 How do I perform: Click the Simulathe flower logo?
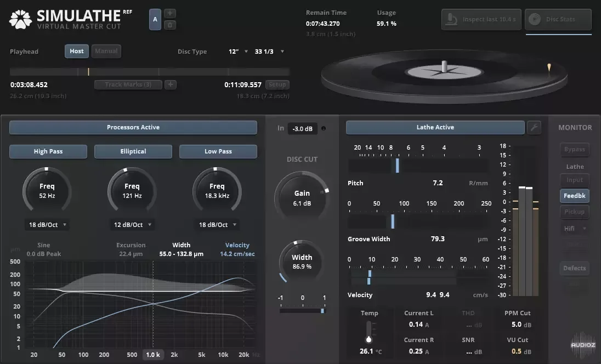tap(21, 19)
